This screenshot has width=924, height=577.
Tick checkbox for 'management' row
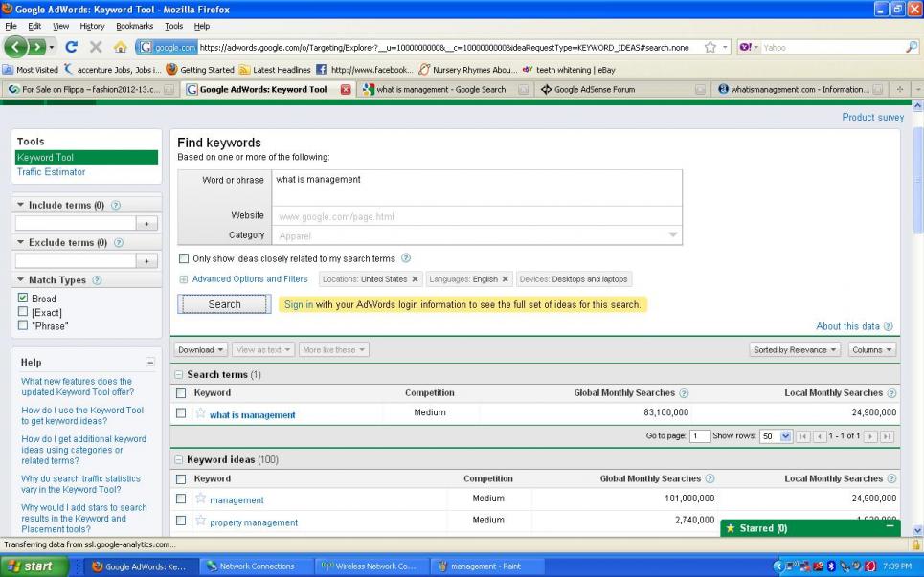tap(181, 499)
